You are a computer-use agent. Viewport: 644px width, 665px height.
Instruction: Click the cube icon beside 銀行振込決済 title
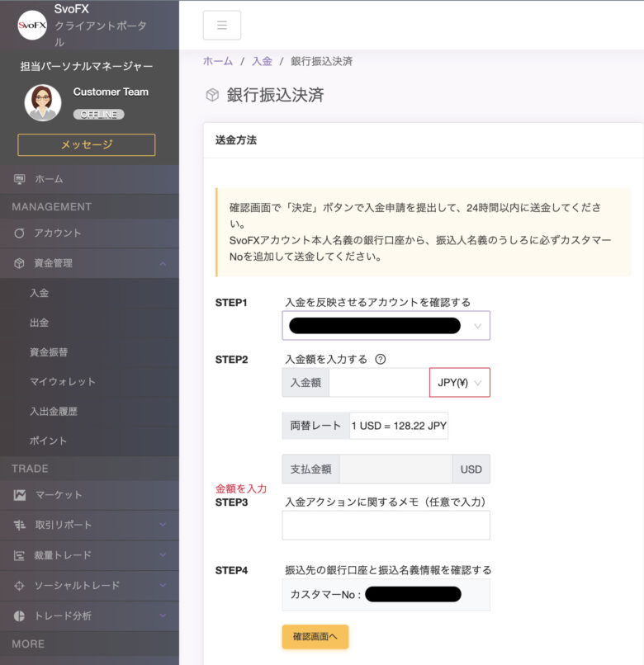pos(212,95)
